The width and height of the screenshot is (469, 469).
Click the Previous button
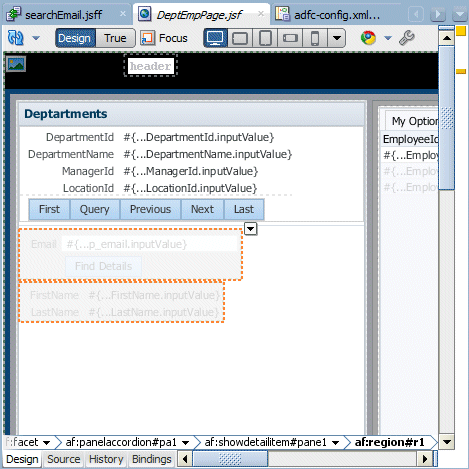150,209
